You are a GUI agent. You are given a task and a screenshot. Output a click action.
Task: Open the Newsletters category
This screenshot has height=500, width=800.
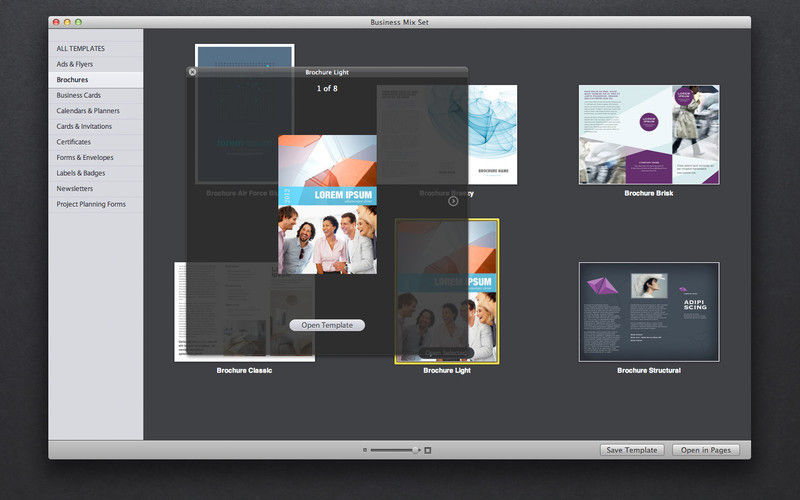coord(96,189)
